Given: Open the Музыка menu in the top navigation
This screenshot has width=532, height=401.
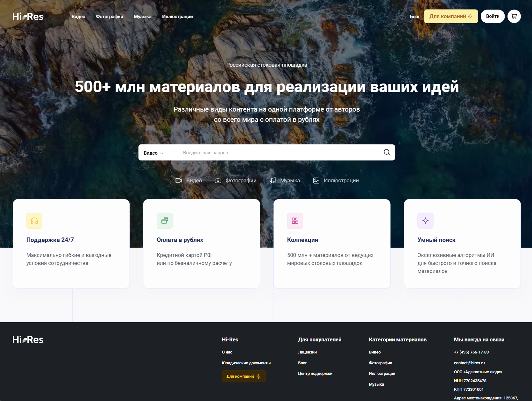Looking at the screenshot, I should pos(142,16).
